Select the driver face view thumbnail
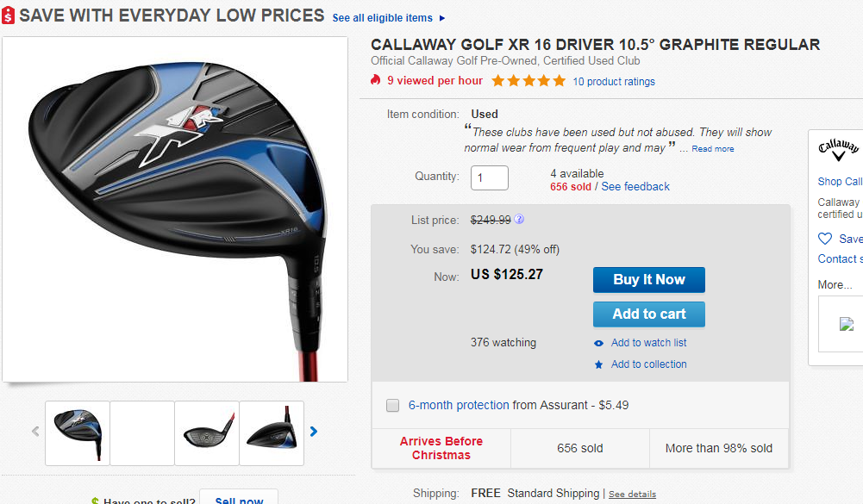Screen dimensions: 863x504 [207, 432]
